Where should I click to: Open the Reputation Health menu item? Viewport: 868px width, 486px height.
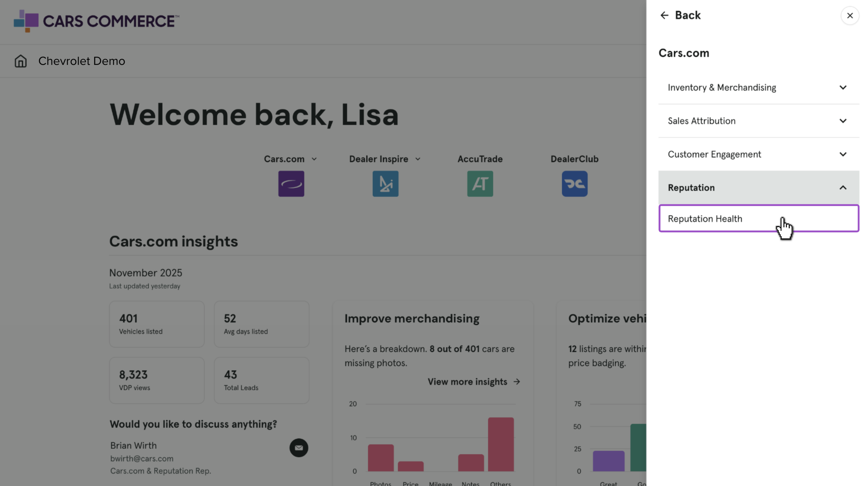click(758, 218)
